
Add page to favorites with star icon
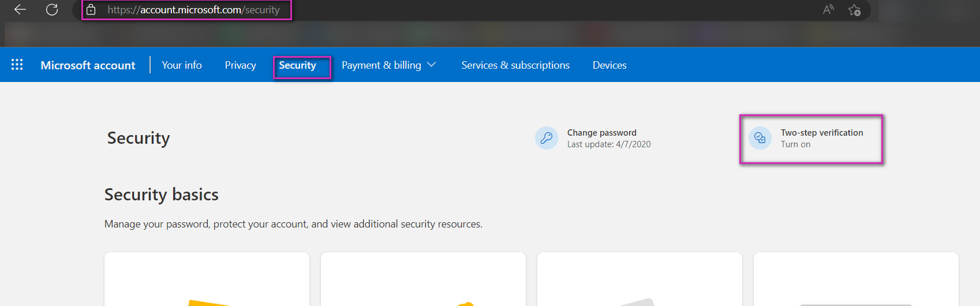(x=854, y=10)
